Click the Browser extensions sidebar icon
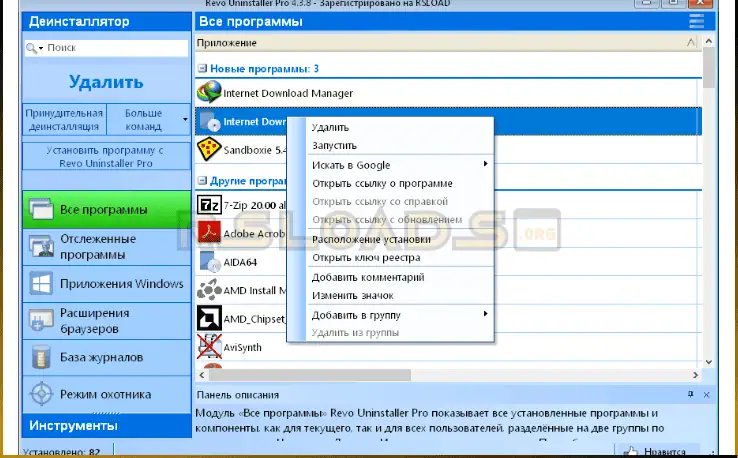Image resolution: width=738 pixels, height=458 pixels. [41, 321]
